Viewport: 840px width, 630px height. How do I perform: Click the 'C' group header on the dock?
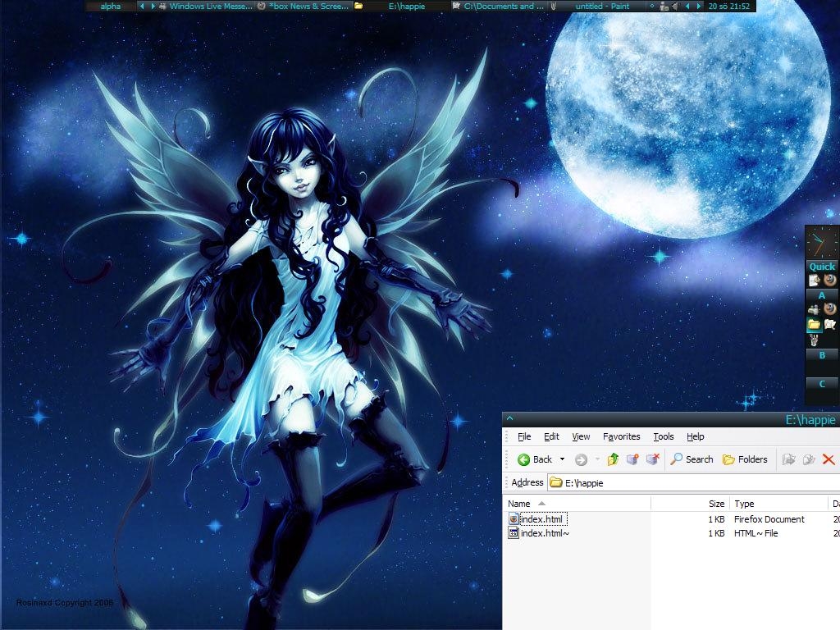pyautogui.click(x=822, y=384)
